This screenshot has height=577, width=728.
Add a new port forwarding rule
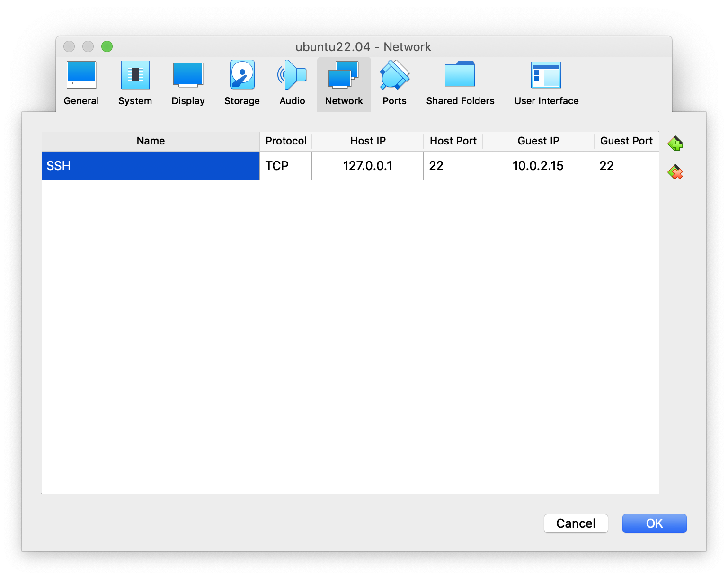675,143
